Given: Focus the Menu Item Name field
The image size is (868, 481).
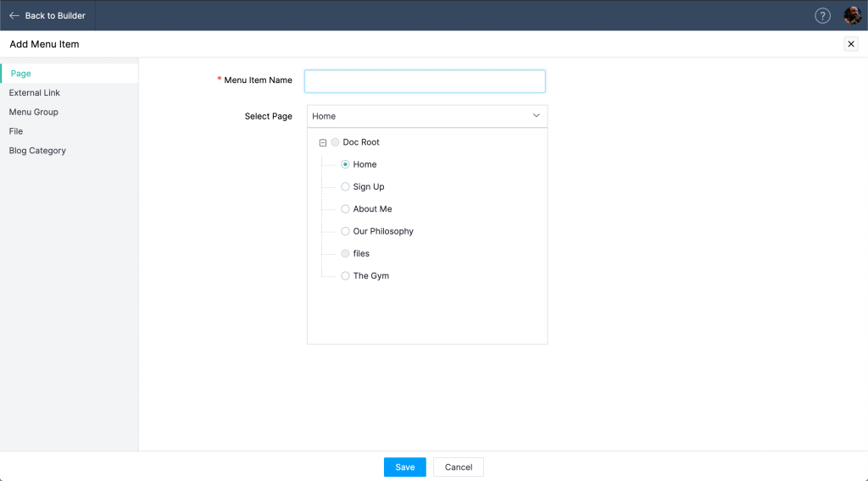Looking at the screenshot, I should [x=425, y=80].
